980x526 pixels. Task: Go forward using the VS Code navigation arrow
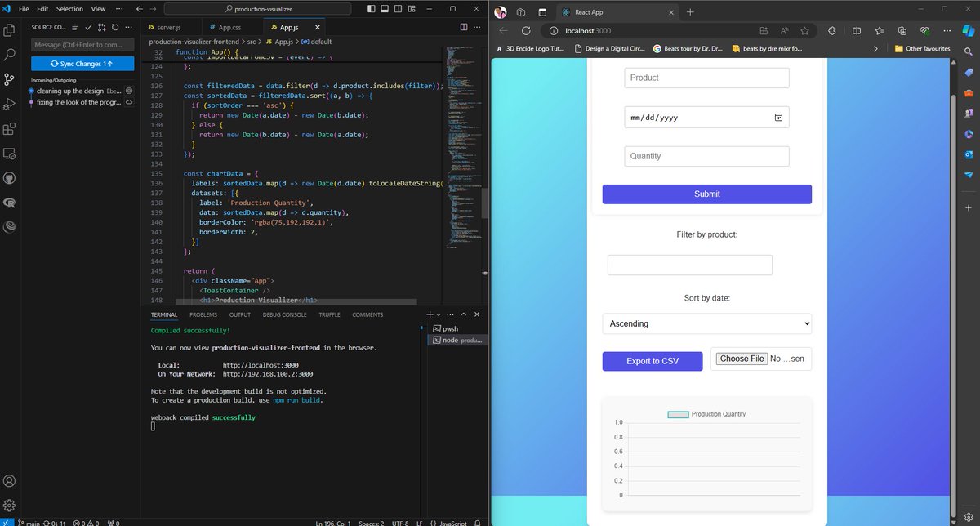click(x=154, y=8)
